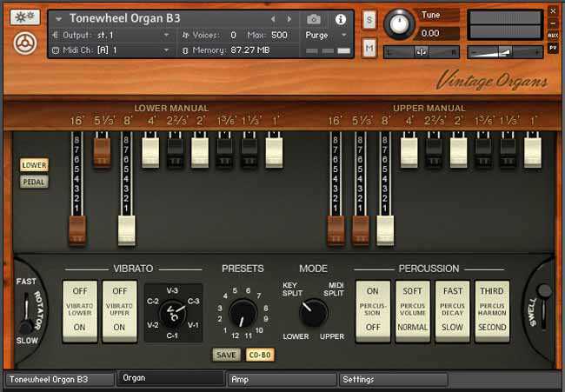565x392 pixels.
Task: Click lower manual 1 1/3' drawbar handle
Action: pyautogui.click(x=249, y=152)
